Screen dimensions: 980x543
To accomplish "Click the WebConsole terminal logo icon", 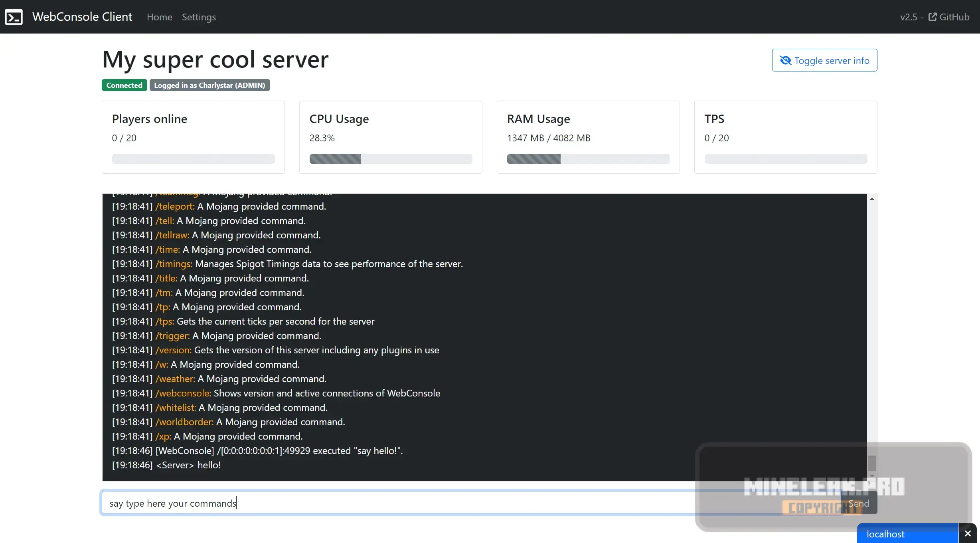I will (14, 17).
